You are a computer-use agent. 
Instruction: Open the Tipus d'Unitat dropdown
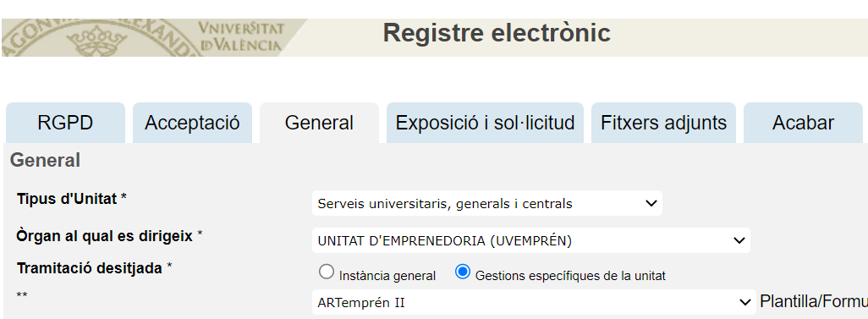pyautogui.click(x=487, y=203)
